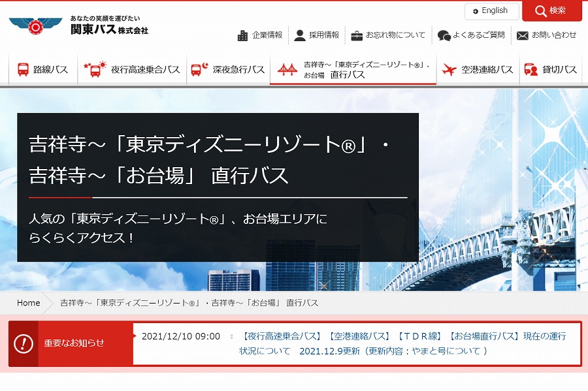The height and width of the screenshot is (391, 588).
Task: Open よくあるご質問 link
Action: pyautogui.click(x=478, y=35)
